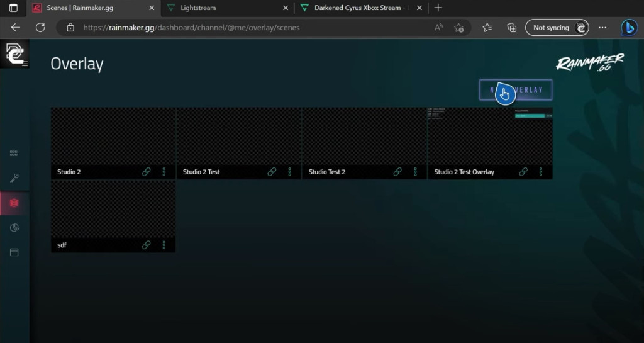644x343 pixels.
Task: Click the 'Studio 2 Test' overlay name
Action: point(201,172)
